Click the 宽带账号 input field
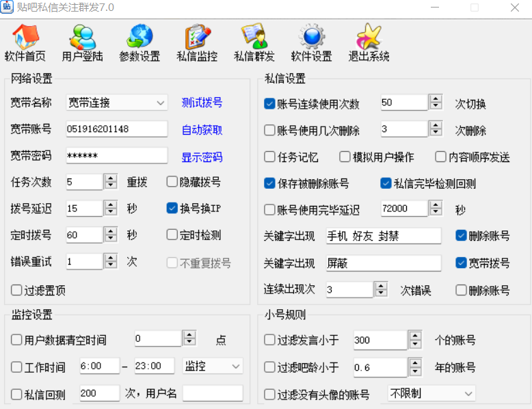This screenshot has height=409, width=532. pyautogui.click(x=116, y=129)
